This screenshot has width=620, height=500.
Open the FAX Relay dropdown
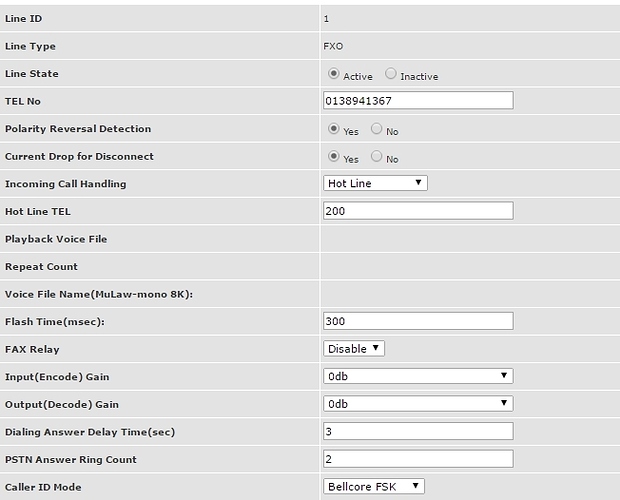(354, 349)
